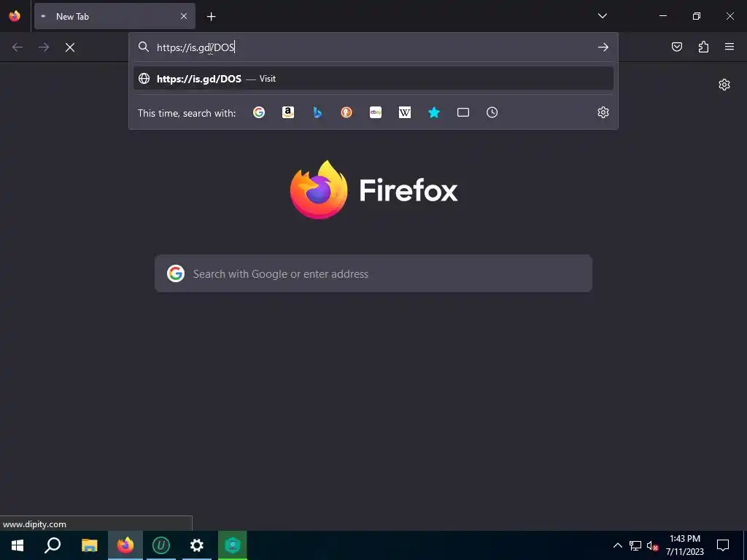Open the Firefox application hamburger menu
This screenshot has height=560, width=747.
click(729, 47)
